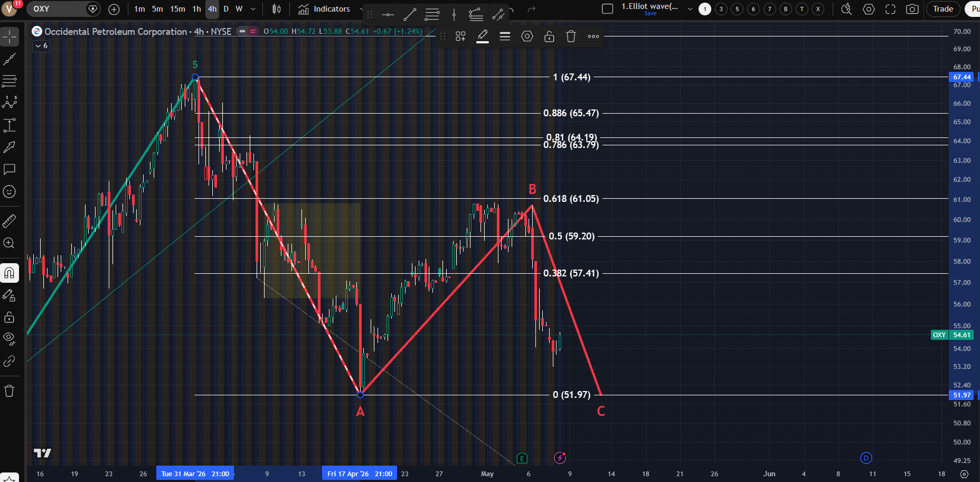Open the user profile menu avatar
The width and height of the screenshot is (980, 482).
point(10,9)
